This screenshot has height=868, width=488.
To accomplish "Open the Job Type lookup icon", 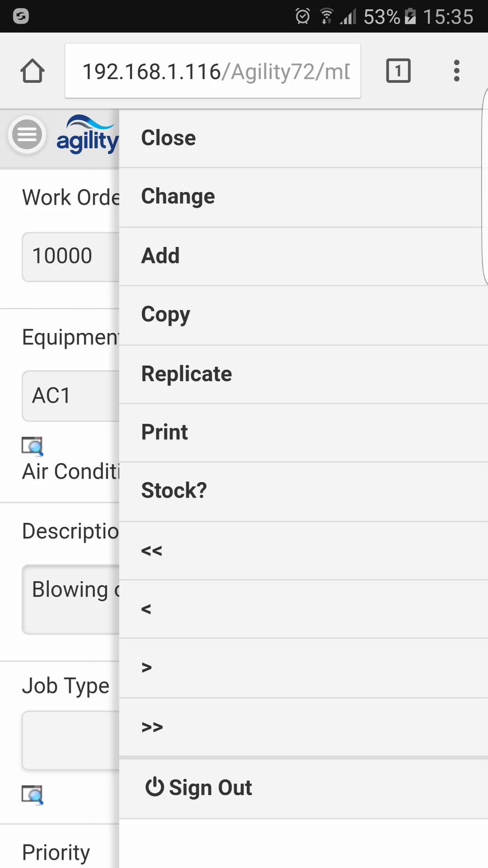I will tap(32, 795).
